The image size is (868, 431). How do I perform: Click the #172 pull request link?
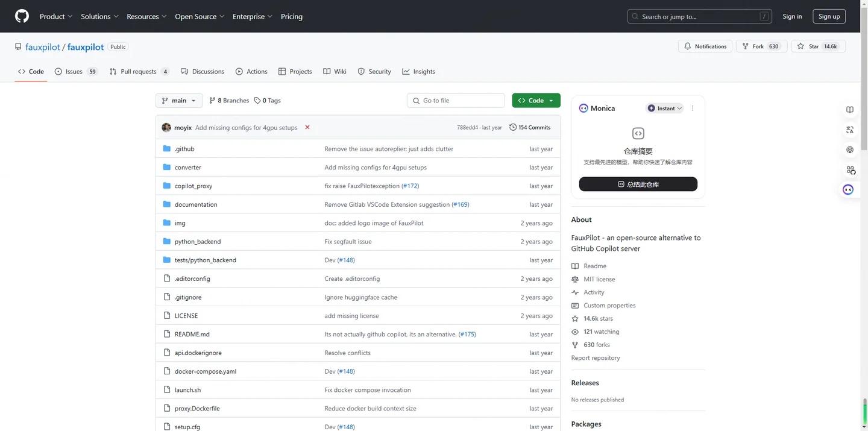(410, 186)
